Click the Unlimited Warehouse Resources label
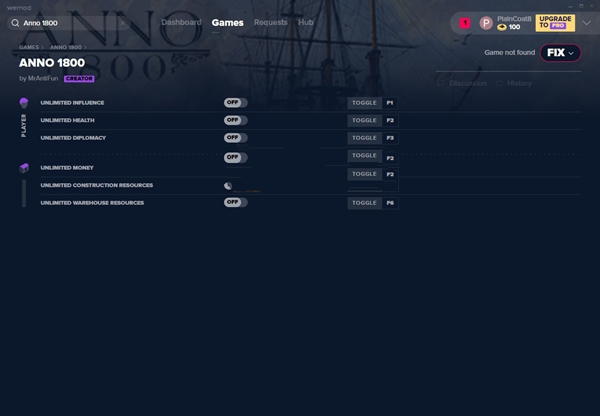Screen dimensions: 600x416 92,203
